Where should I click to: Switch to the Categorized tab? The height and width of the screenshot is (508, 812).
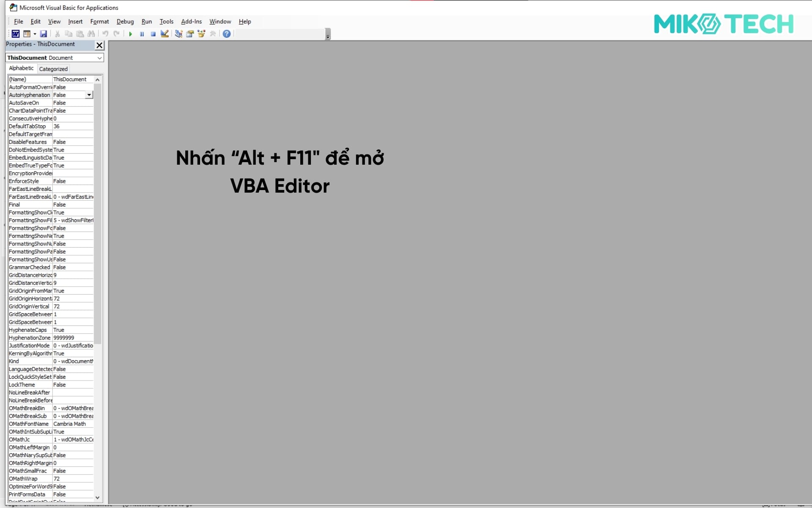53,69
